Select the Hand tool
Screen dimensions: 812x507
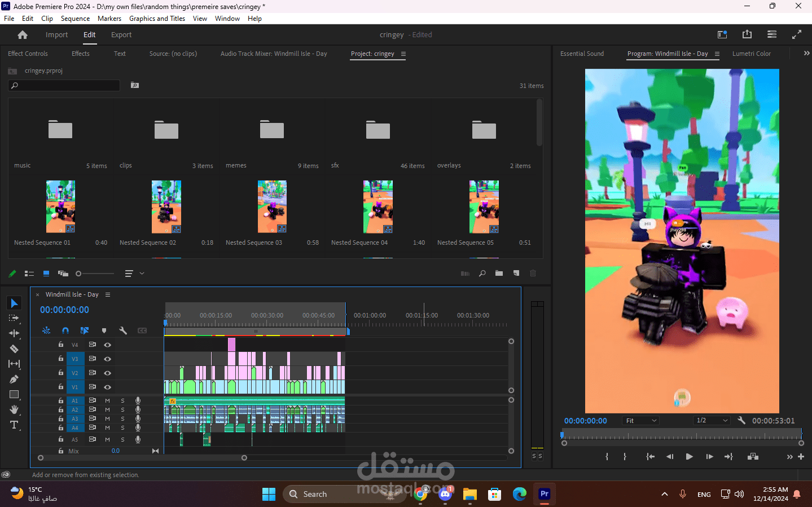pyautogui.click(x=14, y=409)
